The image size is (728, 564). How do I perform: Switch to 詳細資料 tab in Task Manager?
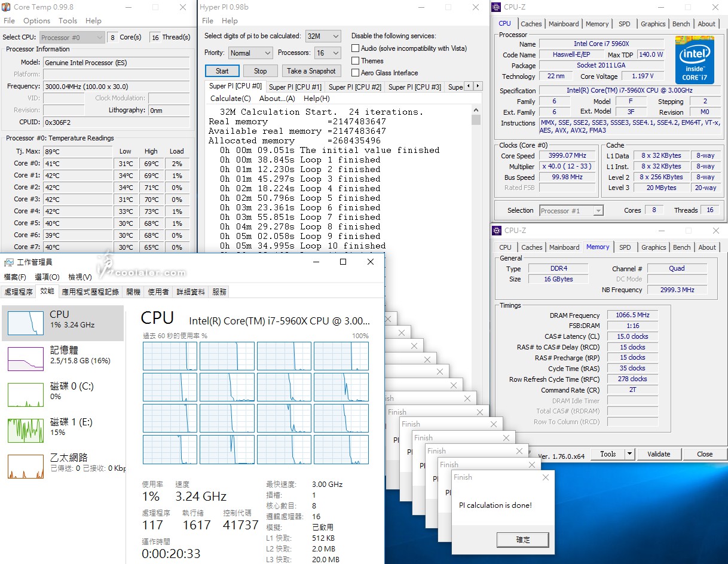tap(191, 292)
